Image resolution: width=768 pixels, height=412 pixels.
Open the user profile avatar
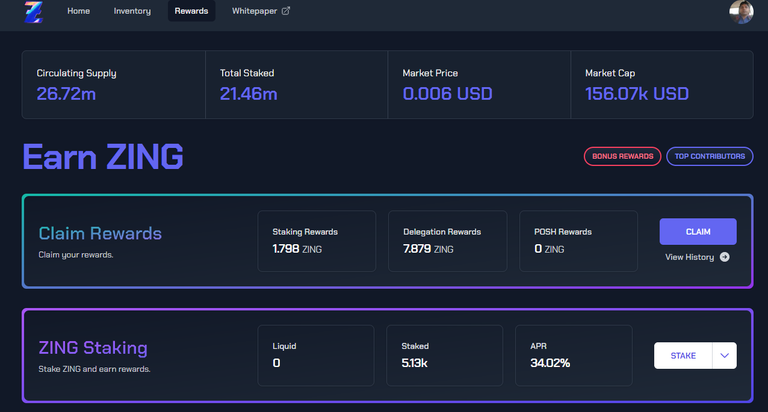741,12
